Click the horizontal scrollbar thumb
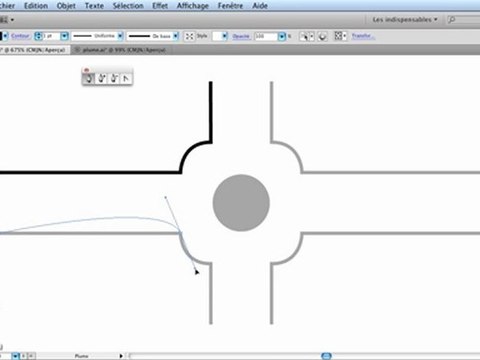The image size is (480, 360). tap(326, 356)
